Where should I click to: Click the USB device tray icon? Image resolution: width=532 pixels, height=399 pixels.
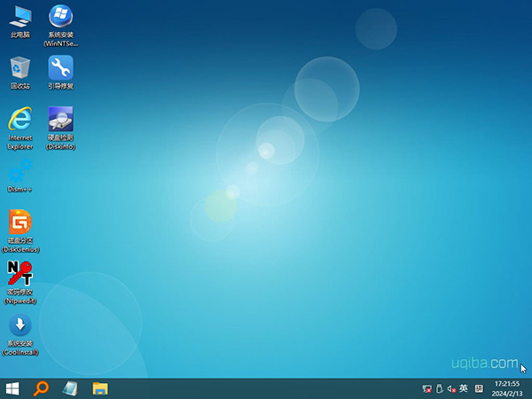coord(439,388)
